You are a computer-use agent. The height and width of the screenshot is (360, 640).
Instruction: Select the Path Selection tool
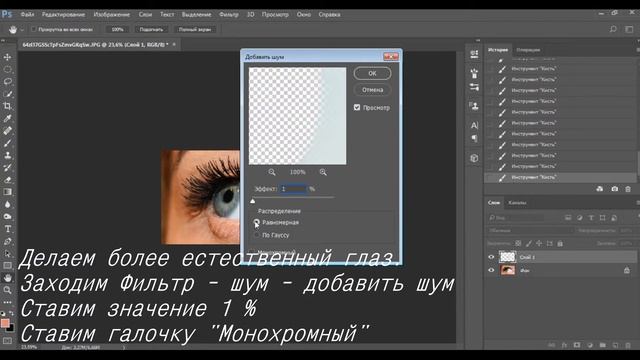click(7, 253)
